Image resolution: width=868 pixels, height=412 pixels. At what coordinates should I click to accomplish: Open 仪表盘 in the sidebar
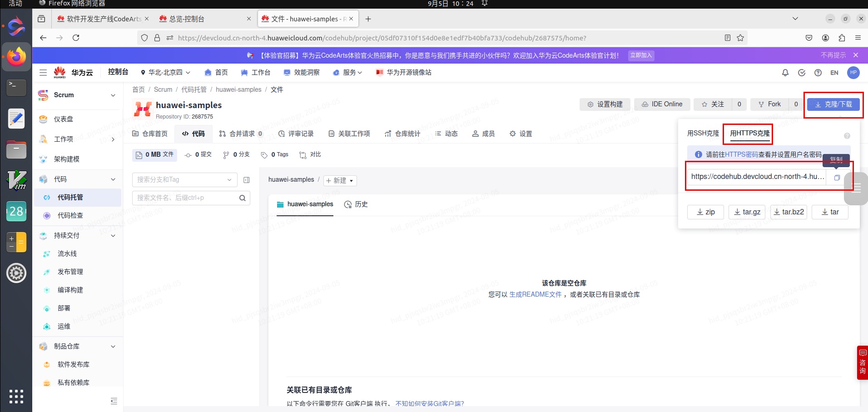[x=64, y=119]
